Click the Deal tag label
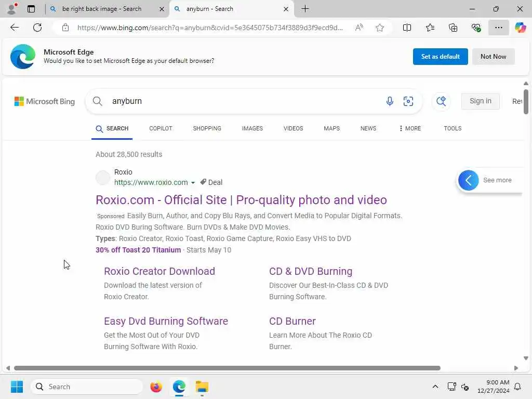Viewport: 532px width, 399px height. 211,182
